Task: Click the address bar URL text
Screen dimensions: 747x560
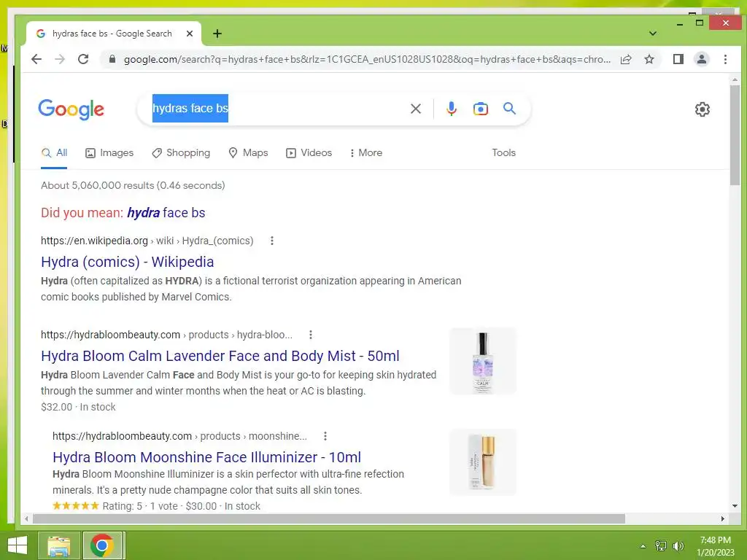Action: coord(367,60)
